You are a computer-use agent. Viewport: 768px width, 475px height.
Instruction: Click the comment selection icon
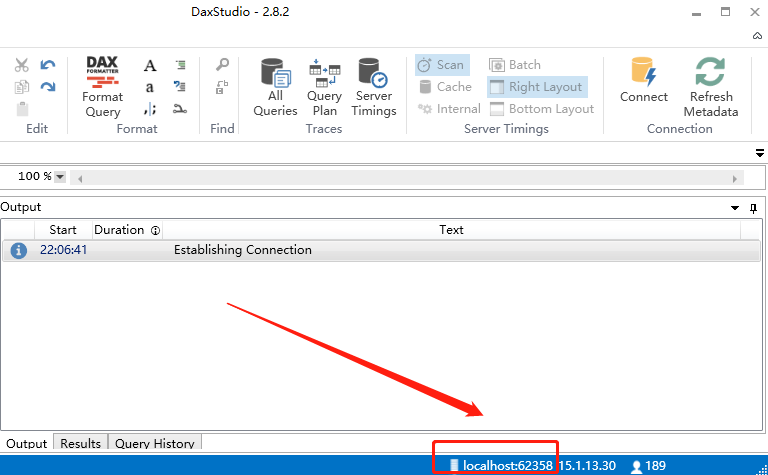pos(180,65)
